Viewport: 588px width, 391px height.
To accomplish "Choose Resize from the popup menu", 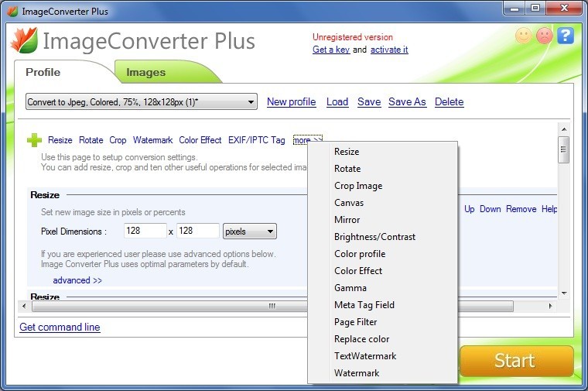I will [382, 152].
